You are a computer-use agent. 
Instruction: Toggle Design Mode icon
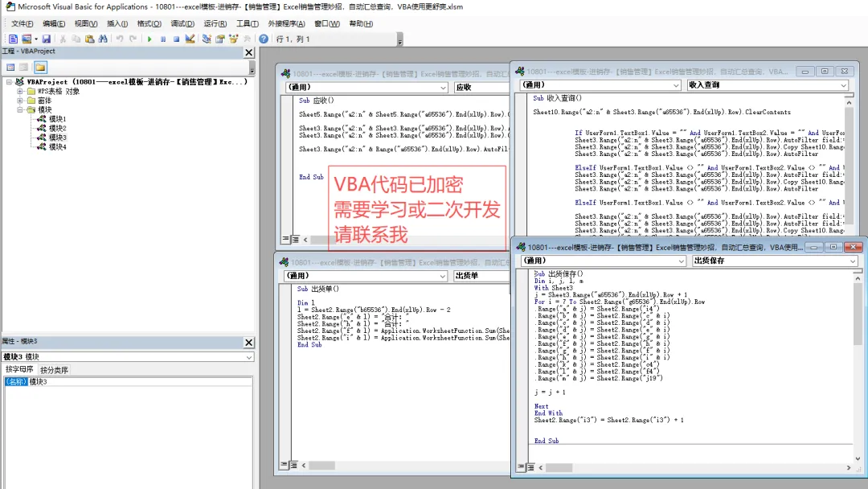(190, 39)
